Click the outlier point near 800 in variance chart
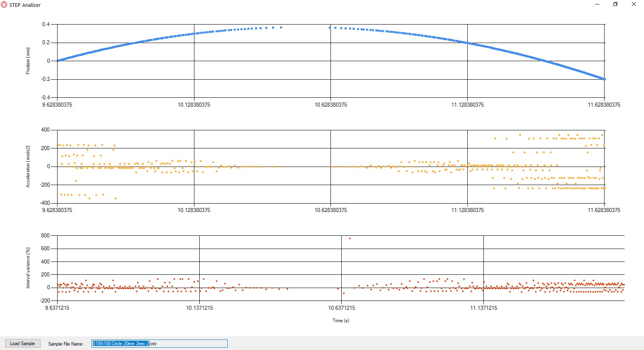The width and height of the screenshot is (644, 350). (x=350, y=239)
